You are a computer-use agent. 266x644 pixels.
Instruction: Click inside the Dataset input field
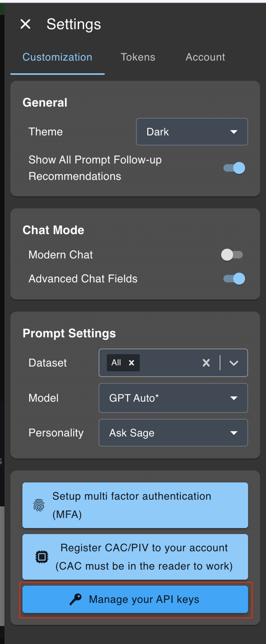[168, 362]
